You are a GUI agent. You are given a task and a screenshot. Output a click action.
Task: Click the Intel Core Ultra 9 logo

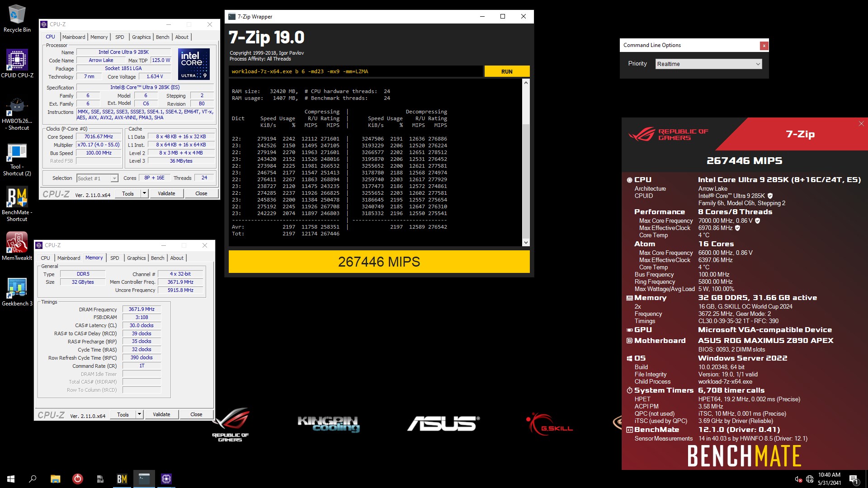click(x=194, y=64)
